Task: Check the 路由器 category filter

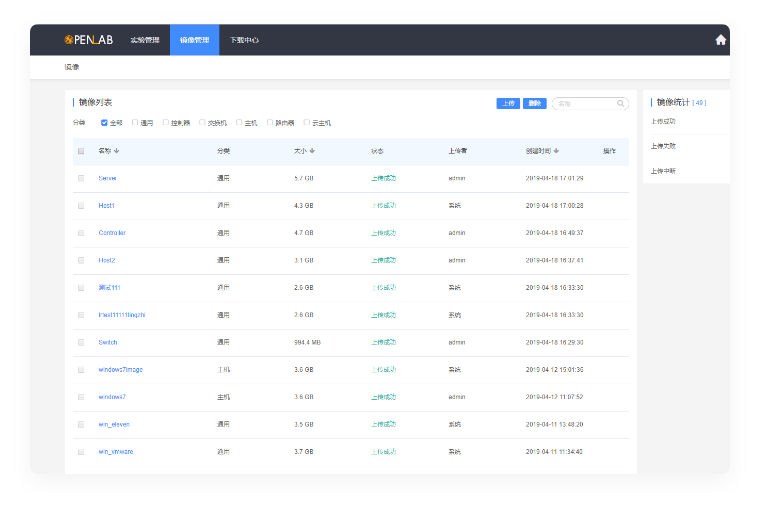Action: (x=270, y=123)
